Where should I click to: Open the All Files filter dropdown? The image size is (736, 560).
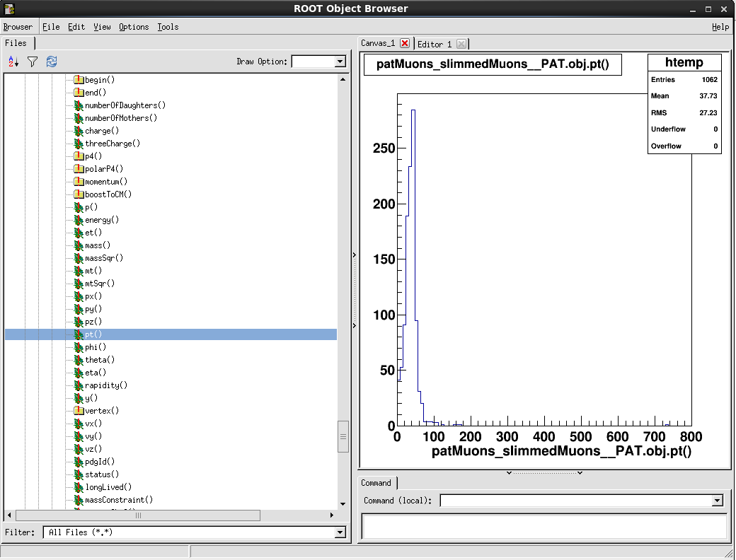342,532
